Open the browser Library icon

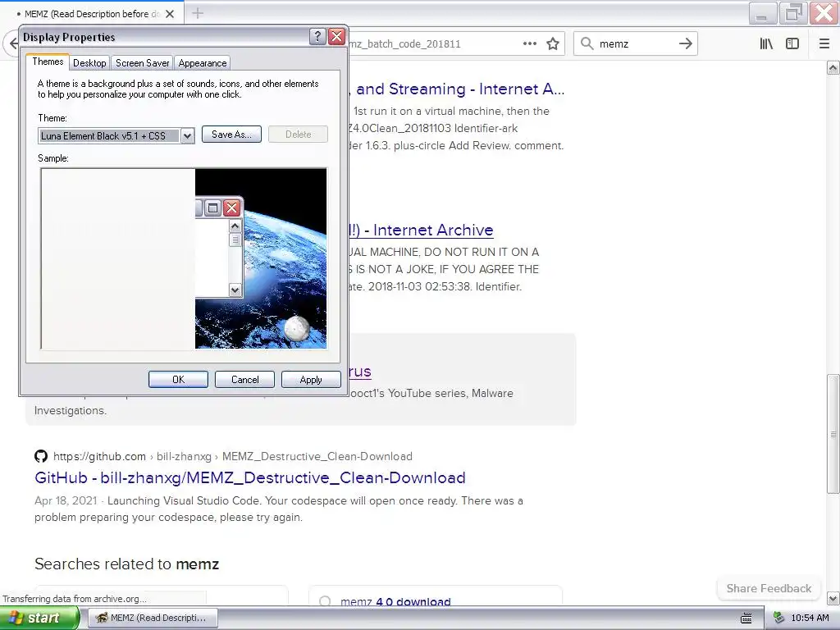[767, 43]
